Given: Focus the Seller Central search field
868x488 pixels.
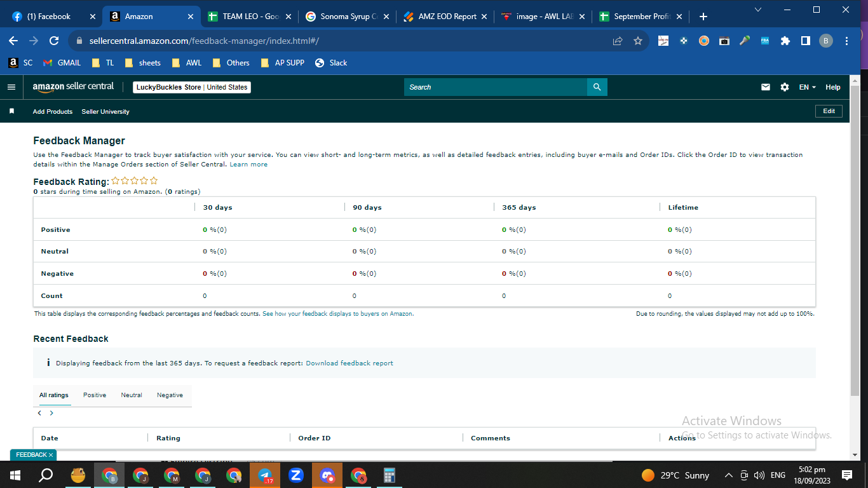Looking at the screenshot, I should point(496,87).
